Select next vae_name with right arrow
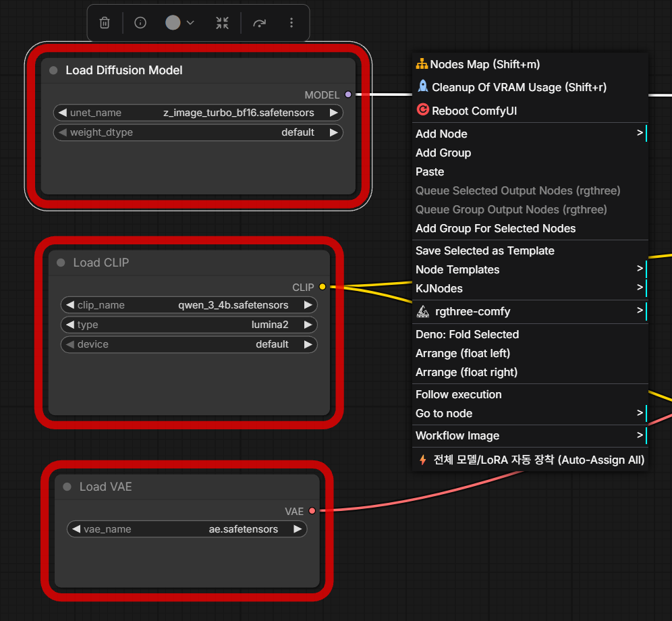 click(x=298, y=529)
